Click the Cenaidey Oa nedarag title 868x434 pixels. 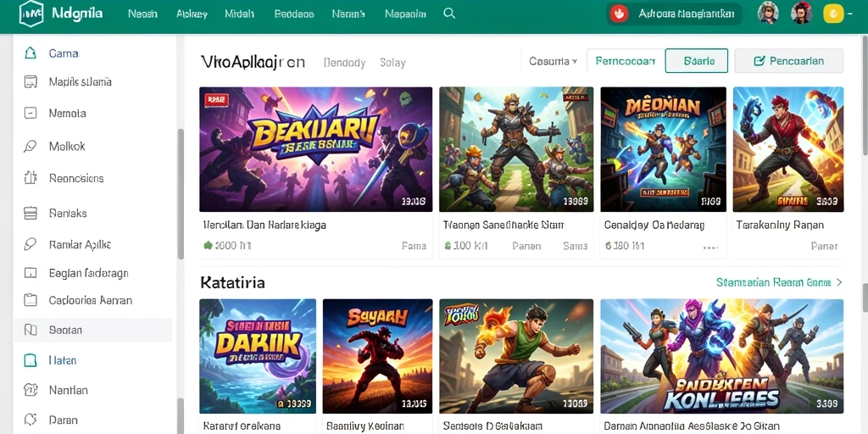pos(654,225)
